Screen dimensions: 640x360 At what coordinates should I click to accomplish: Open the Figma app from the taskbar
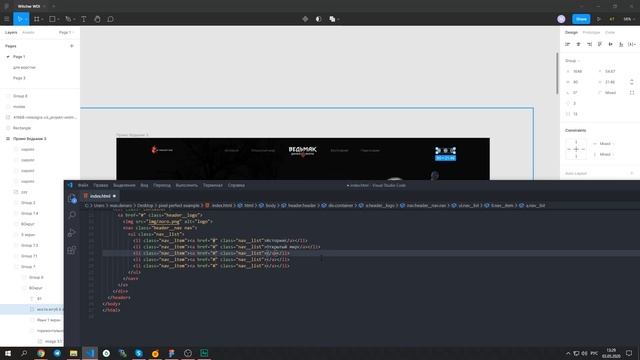point(171,353)
